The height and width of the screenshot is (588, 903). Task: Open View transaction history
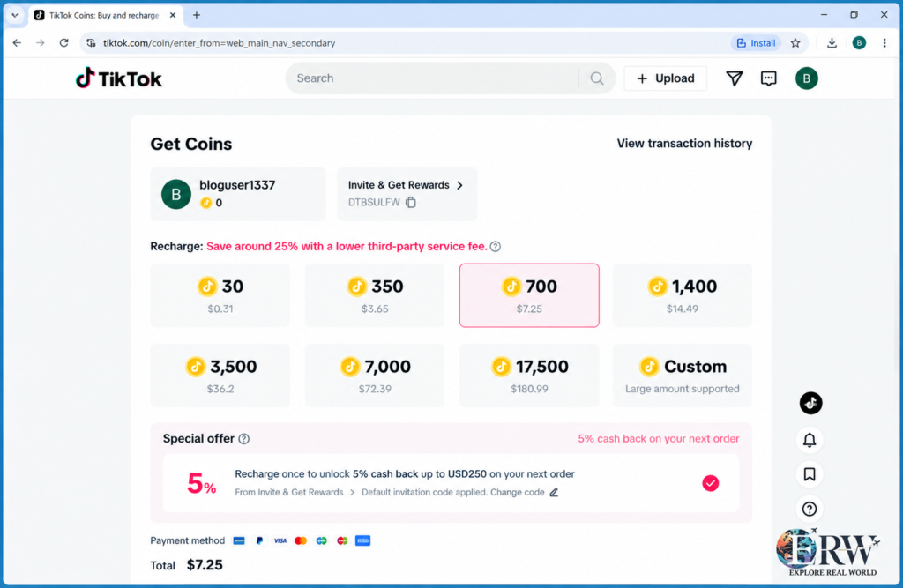684,144
